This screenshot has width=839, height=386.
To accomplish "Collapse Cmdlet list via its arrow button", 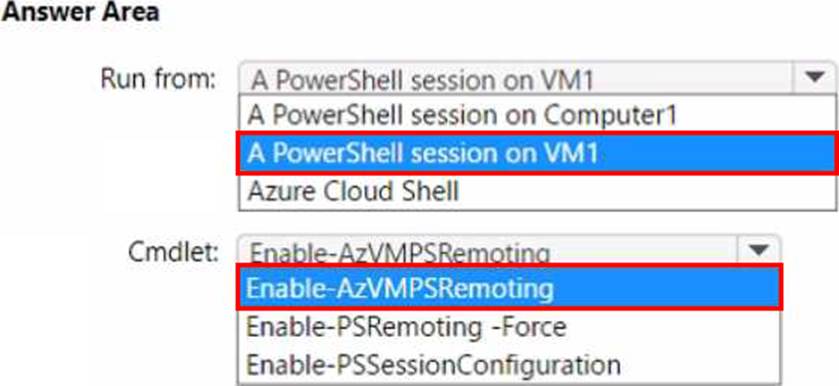I will point(759,250).
